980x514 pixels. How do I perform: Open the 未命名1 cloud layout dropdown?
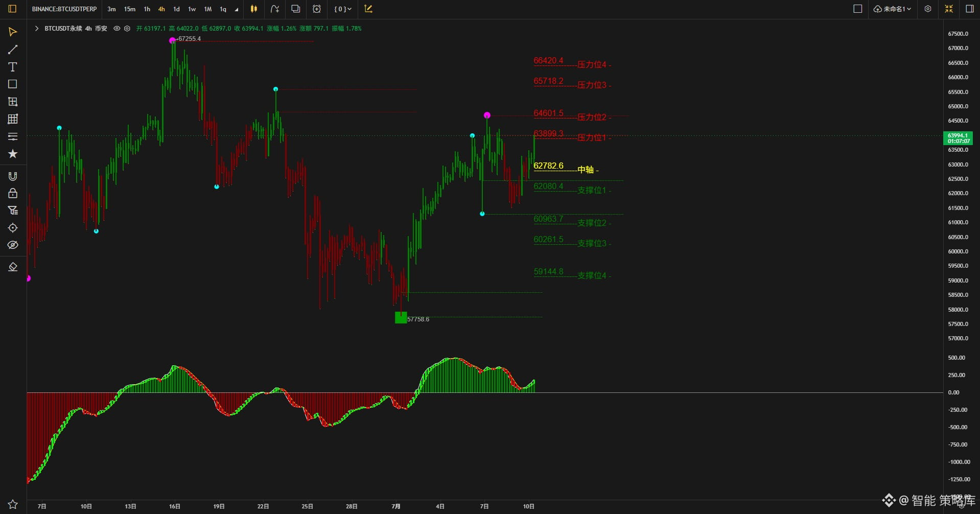892,9
